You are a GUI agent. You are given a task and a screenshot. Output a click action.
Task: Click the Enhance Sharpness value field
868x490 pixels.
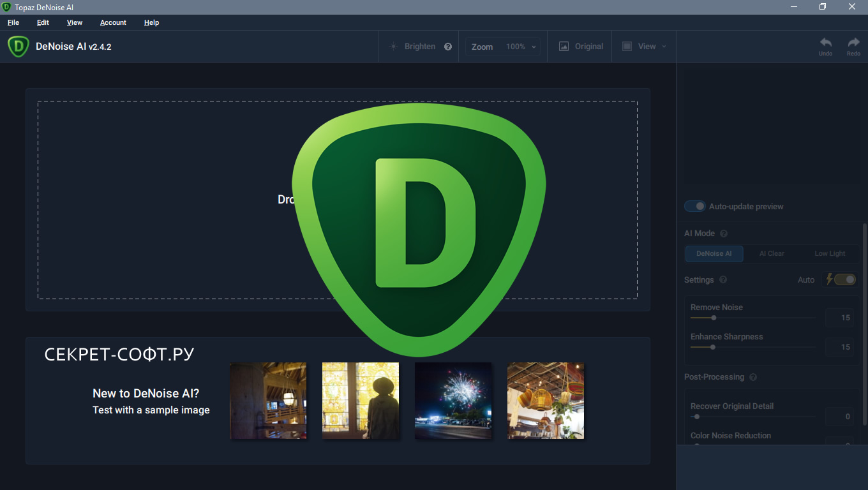839,347
